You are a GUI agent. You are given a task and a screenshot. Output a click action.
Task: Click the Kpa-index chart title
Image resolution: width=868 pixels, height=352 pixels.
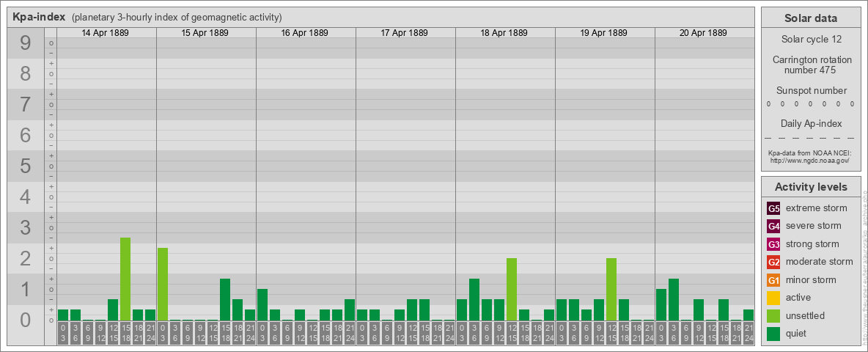tap(39, 17)
